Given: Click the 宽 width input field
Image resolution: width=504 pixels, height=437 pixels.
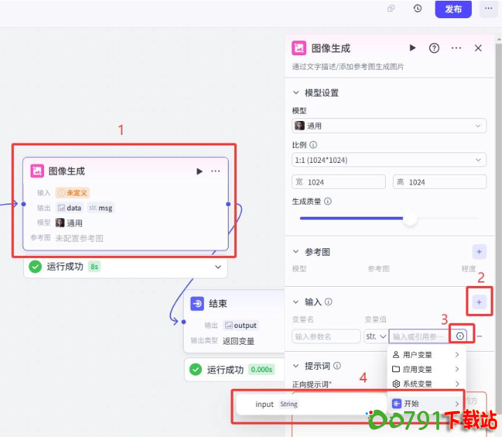Looking at the screenshot, I should tap(339, 182).
